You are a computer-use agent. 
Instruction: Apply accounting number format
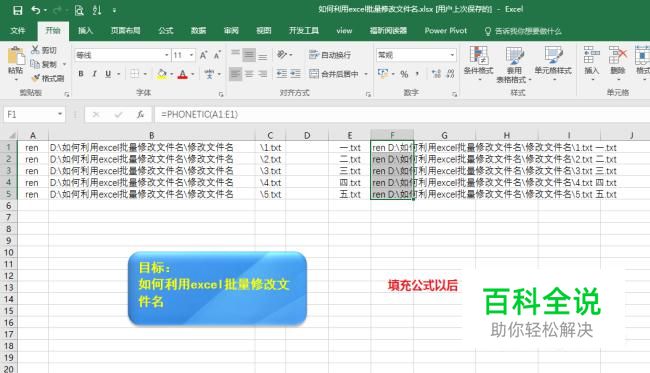click(x=383, y=74)
